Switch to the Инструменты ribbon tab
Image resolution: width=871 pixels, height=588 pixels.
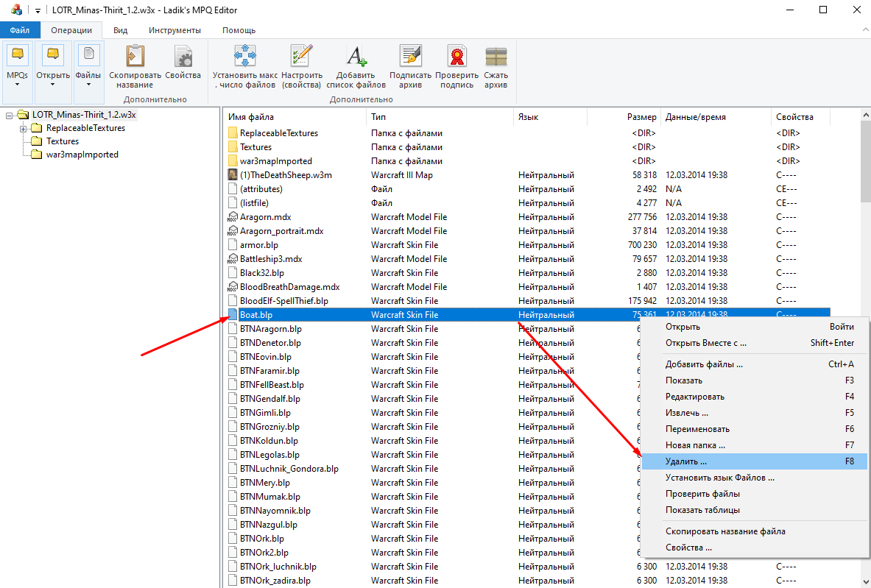(174, 30)
